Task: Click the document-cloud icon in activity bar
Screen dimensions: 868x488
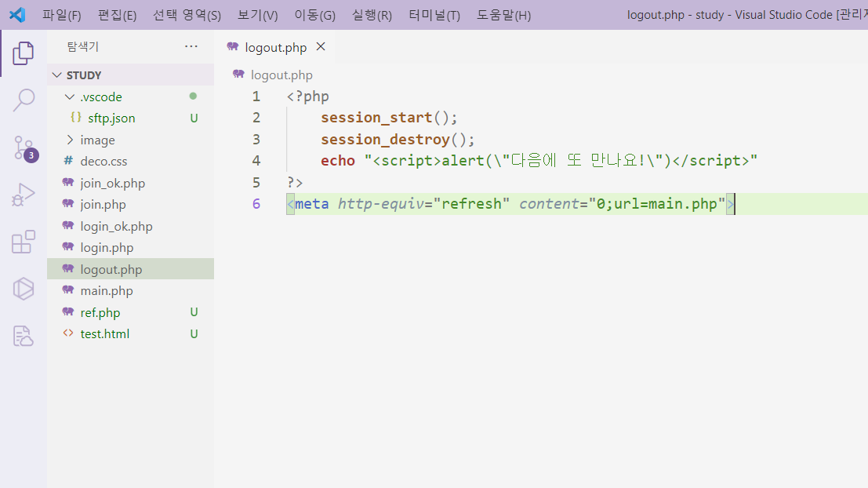Action: pyautogui.click(x=24, y=336)
